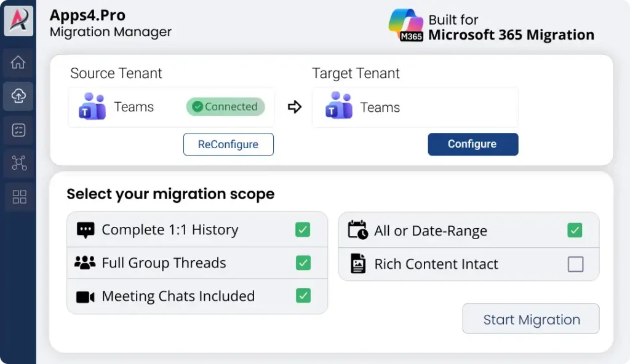Click the M365 Copilot logo
Image resolution: width=630 pixels, height=364 pixels.
point(406,25)
